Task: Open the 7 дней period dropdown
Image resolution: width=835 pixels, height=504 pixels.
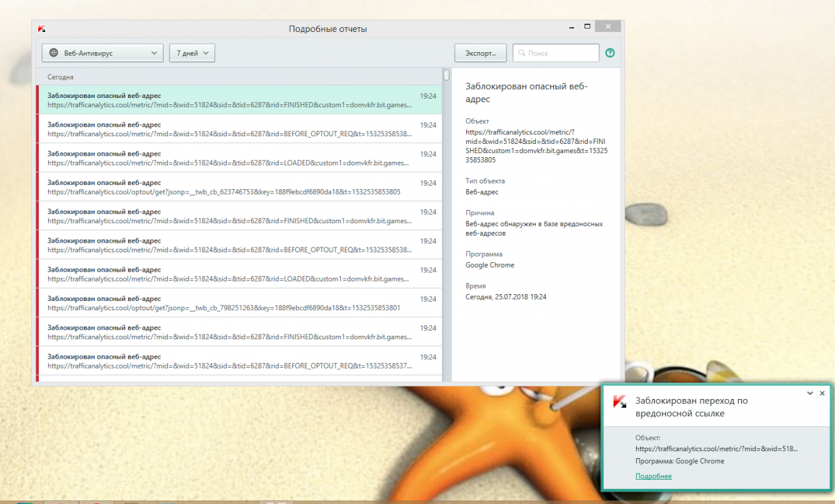Action: coord(192,53)
